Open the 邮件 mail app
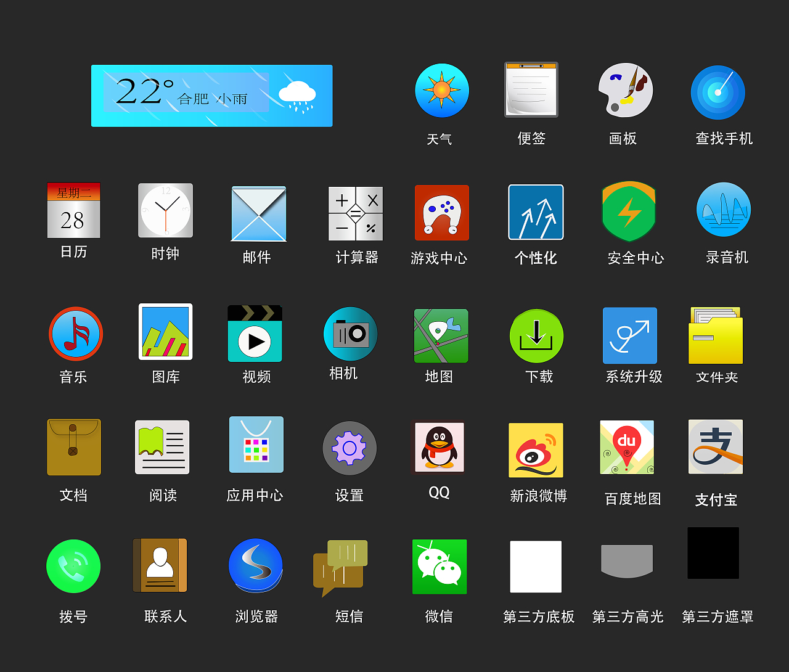The width and height of the screenshot is (789, 672). (x=257, y=212)
